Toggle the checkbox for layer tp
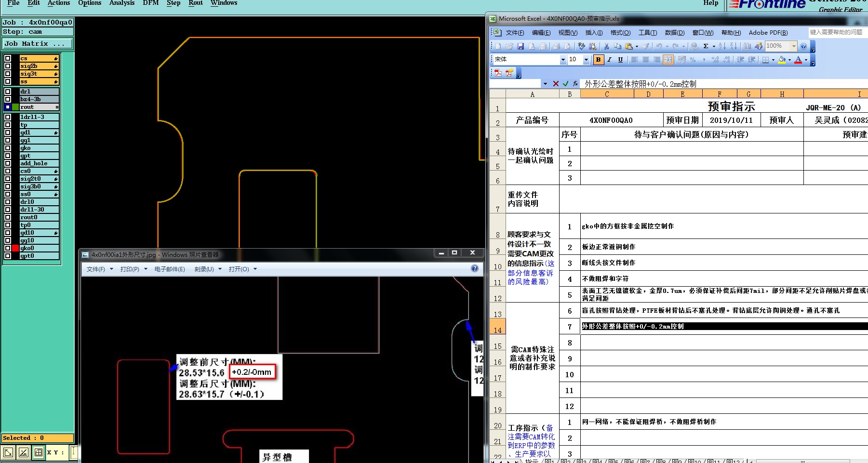Image resolution: width=868 pixels, height=463 pixels. tap(8, 125)
